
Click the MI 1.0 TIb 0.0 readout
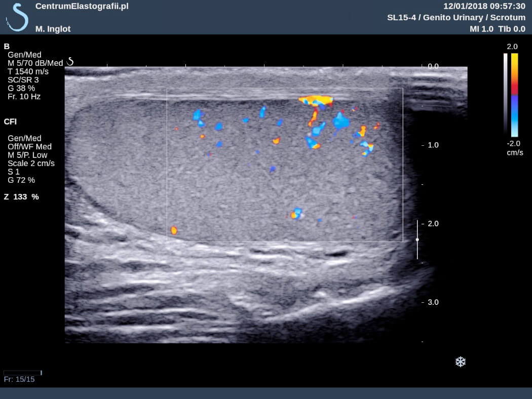497,29
